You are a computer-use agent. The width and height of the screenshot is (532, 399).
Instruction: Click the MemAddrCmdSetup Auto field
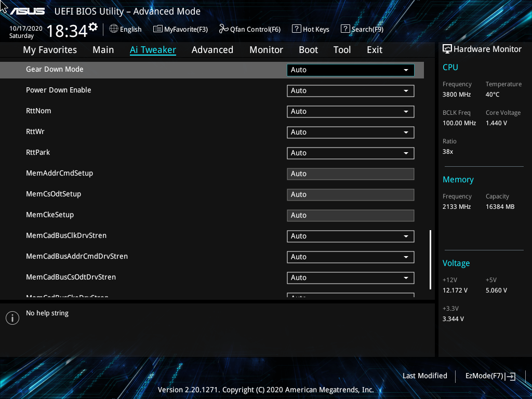click(351, 174)
